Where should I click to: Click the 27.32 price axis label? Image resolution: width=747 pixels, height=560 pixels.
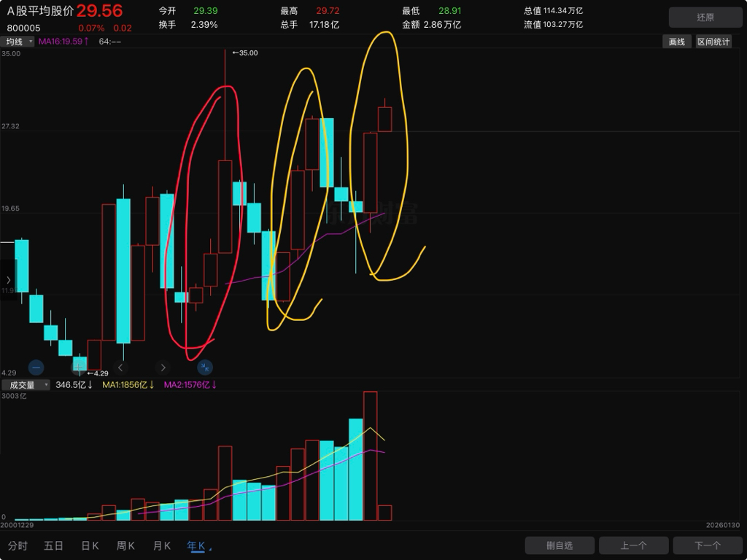point(10,126)
